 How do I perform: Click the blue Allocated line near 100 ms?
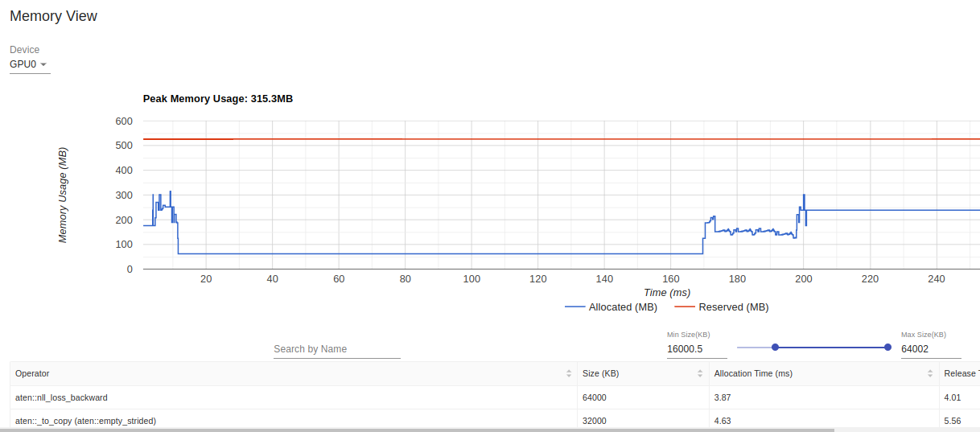471,254
